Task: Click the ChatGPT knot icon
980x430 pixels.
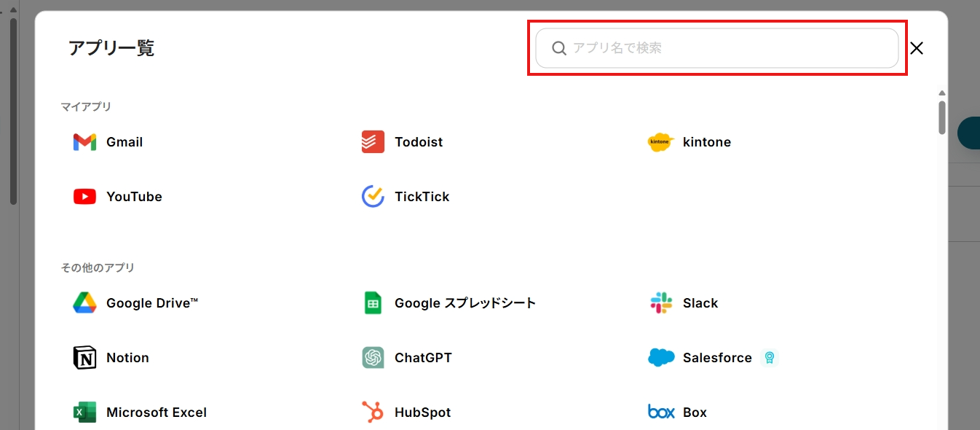Action: 373,358
